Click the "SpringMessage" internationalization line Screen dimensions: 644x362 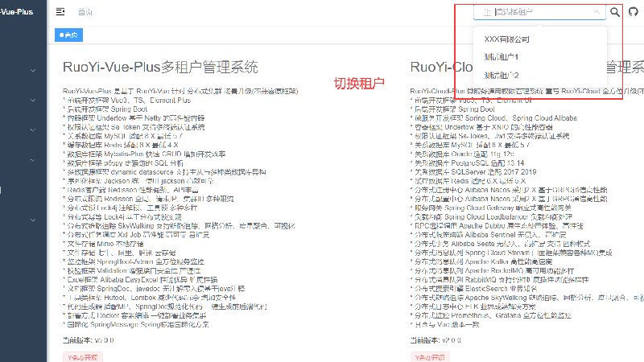(135, 325)
